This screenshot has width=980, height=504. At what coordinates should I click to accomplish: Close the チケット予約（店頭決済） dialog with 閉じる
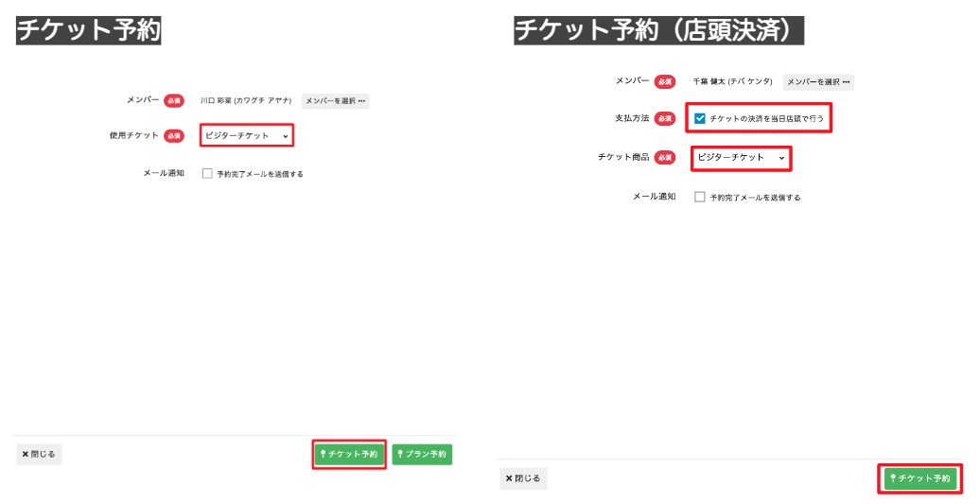pyautogui.click(x=523, y=478)
